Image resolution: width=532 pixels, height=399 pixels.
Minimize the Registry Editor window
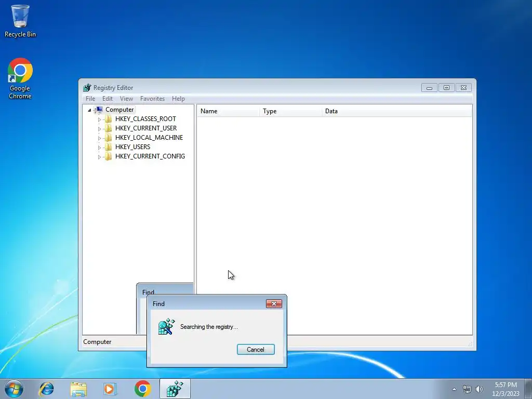[429, 87]
